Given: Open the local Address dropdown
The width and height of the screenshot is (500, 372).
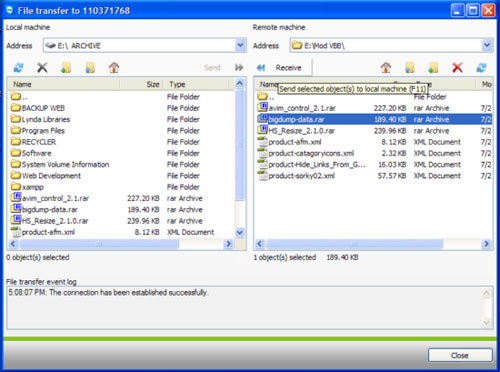Looking at the screenshot, I should pyautogui.click(x=241, y=45).
